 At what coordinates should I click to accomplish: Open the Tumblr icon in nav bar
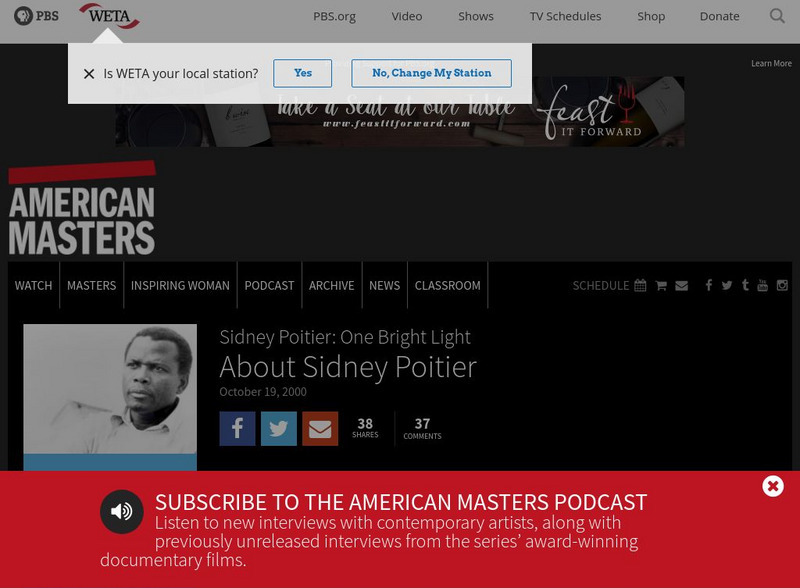coord(745,285)
